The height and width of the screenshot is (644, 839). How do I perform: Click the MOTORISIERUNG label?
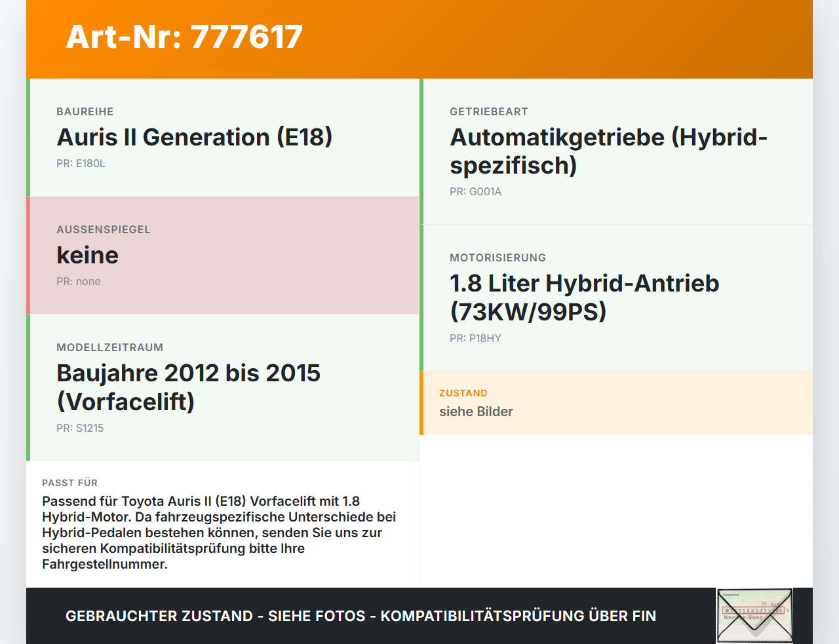pos(498,258)
